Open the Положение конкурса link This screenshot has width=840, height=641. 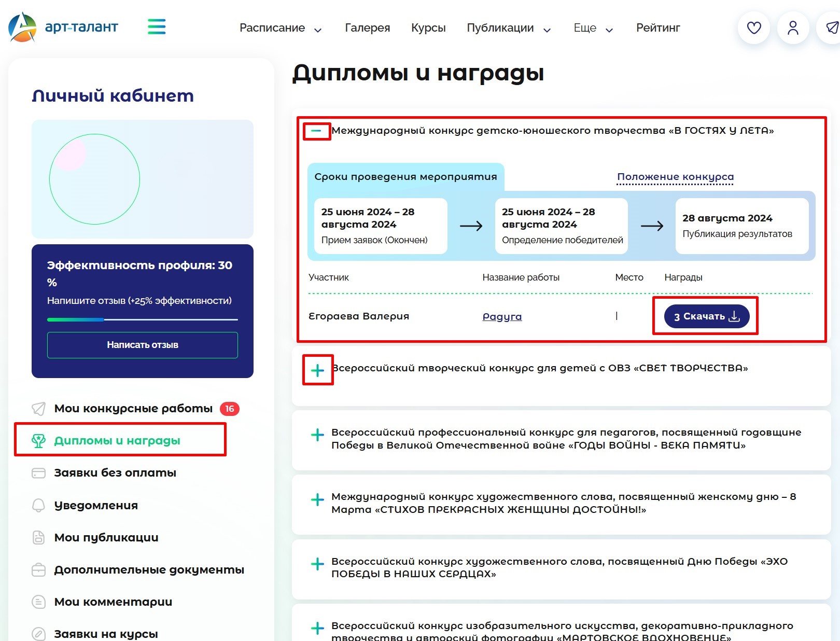point(675,177)
